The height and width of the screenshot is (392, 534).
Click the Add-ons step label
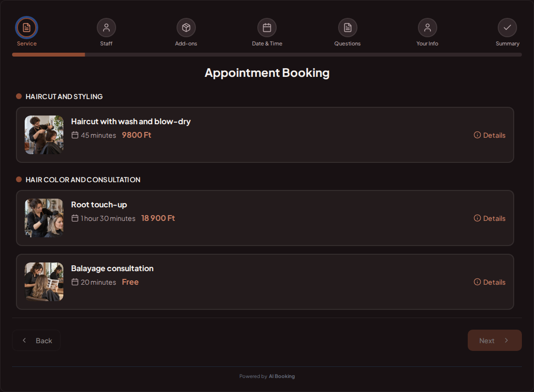click(186, 44)
